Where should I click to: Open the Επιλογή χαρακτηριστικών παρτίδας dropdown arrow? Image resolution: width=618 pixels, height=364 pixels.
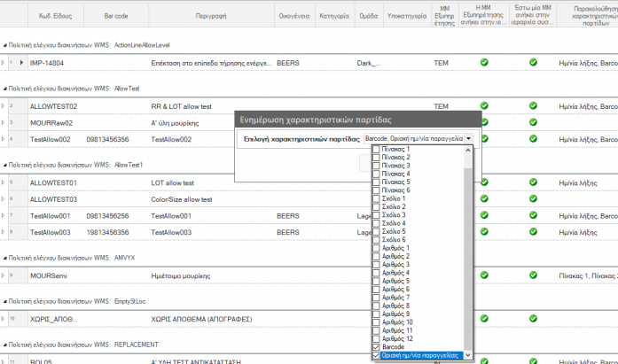pyautogui.click(x=468, y=138)
